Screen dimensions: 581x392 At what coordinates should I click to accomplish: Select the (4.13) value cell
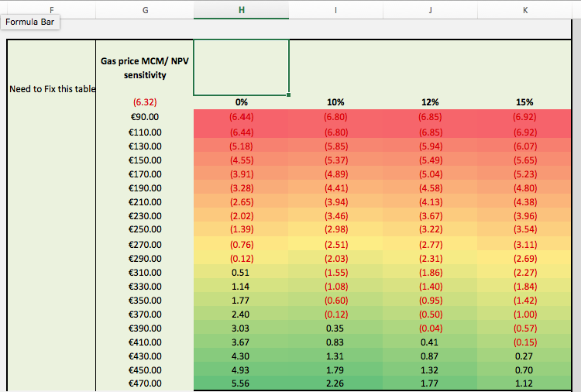pyautogui.click(x=430, y=202)
